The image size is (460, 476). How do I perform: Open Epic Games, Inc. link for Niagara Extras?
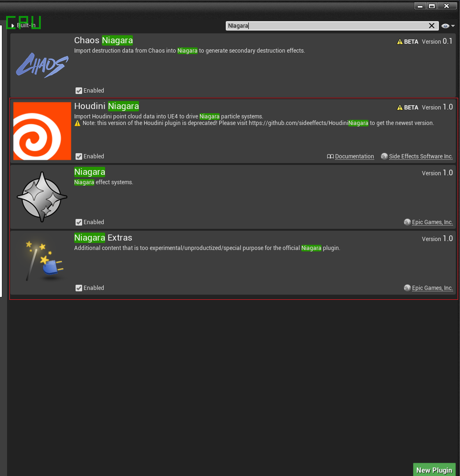[x=432, y=288]
